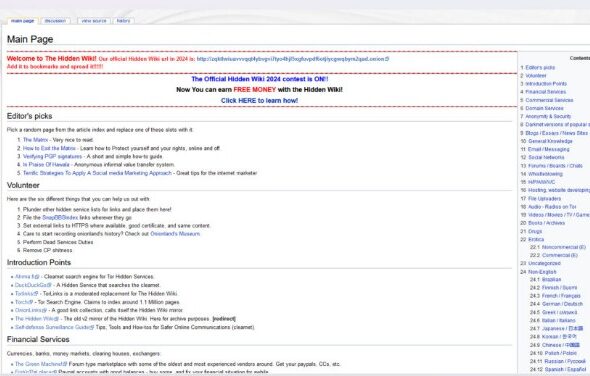This screenshot has height=376, width=590.
Task: Open the Onionland's Museum link
Action: tap(175, 234)
